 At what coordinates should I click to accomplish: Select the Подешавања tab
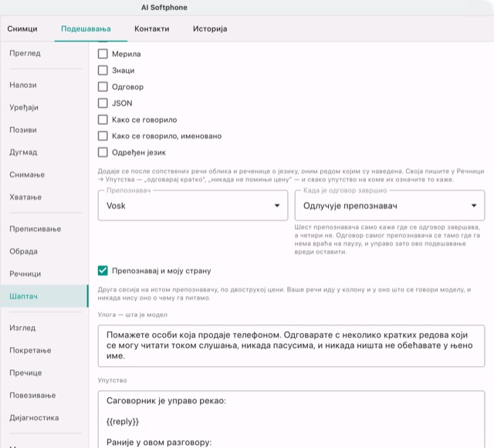click(x=86, y=29)
